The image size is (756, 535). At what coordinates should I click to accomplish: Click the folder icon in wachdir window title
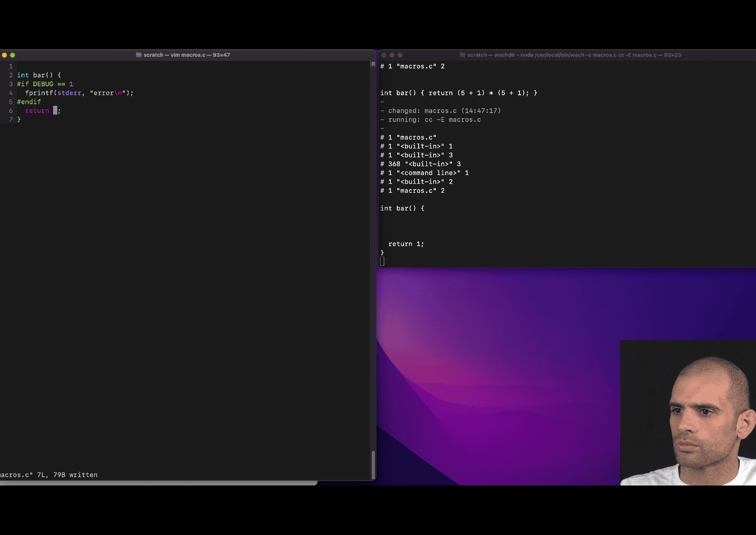click(462, 55)
